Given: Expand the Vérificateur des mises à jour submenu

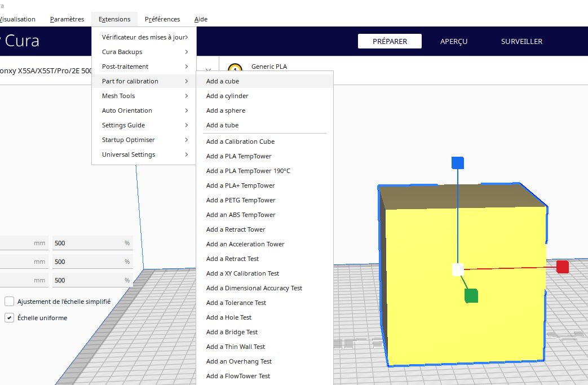Looking at the screenshot, I should 144,37.
